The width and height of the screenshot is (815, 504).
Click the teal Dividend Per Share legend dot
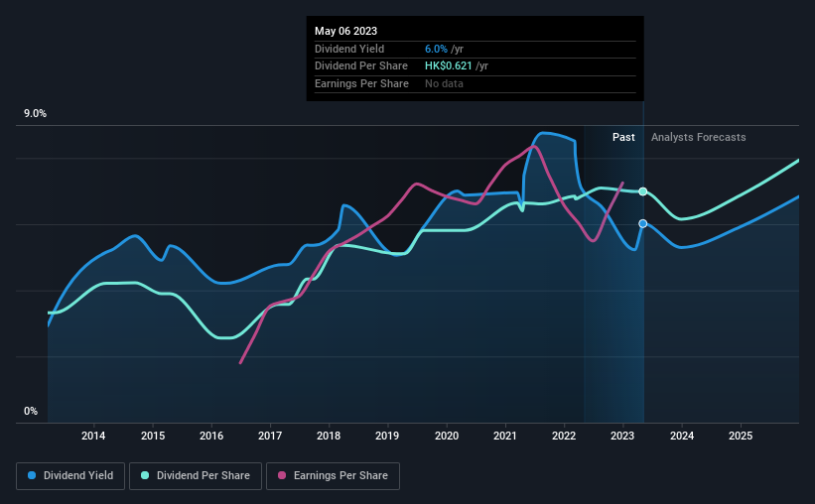pyautogui.click(x=145, y=475)
